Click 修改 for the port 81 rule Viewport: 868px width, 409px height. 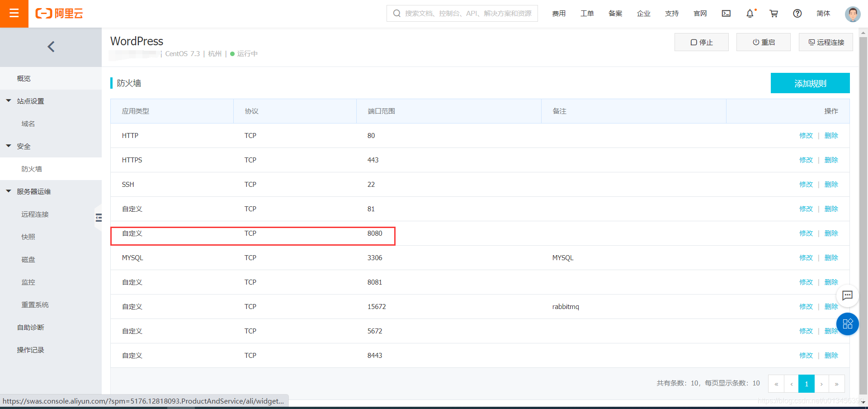tap(806, 209)
